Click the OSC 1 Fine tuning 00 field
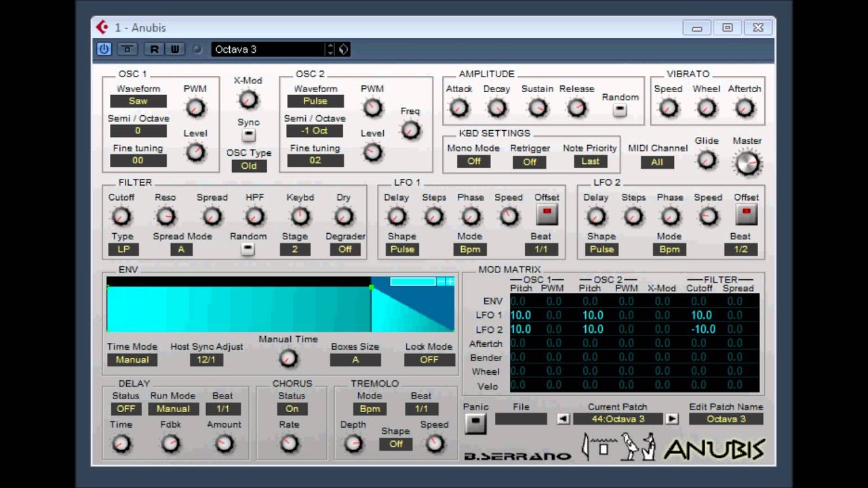Screen dimensions: 868x488 click(x=138, y=161)
